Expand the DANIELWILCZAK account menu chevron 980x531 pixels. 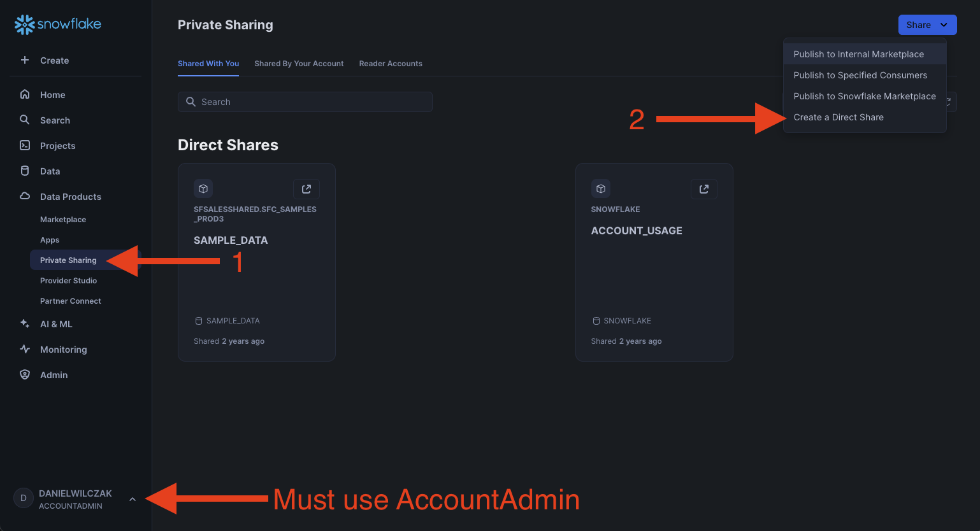(133, 499)
